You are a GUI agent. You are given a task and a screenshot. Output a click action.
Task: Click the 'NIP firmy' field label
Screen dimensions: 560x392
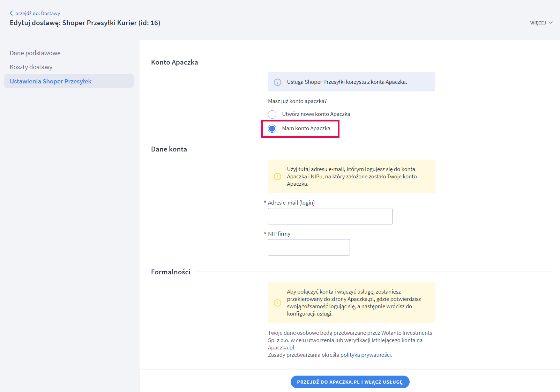[279, 234]
